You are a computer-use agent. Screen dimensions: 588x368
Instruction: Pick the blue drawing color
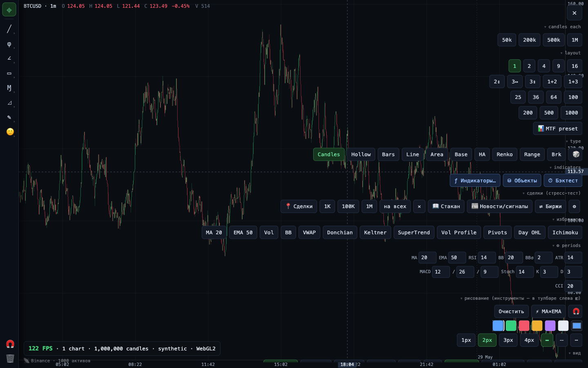pyautogui.click(x=498, y=325)
